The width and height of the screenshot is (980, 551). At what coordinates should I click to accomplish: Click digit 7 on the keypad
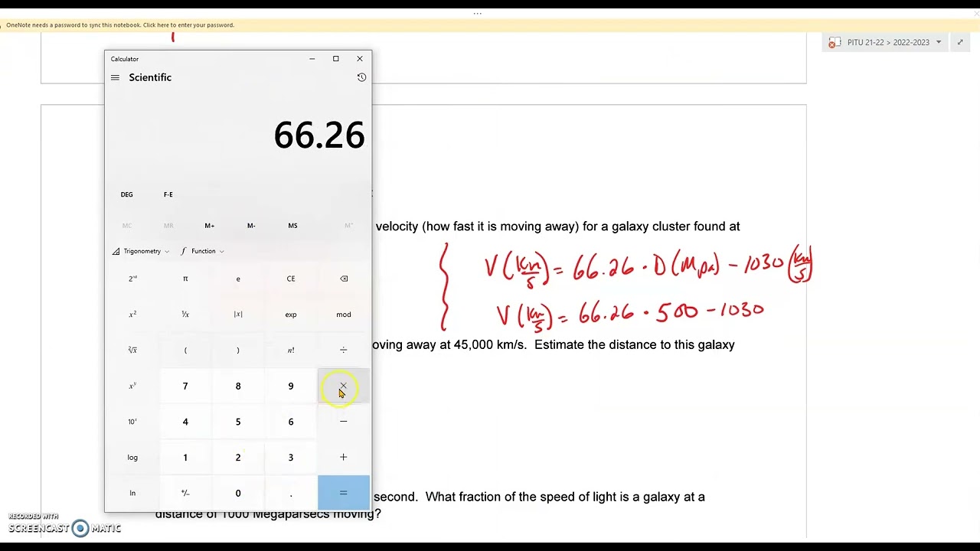185,386
